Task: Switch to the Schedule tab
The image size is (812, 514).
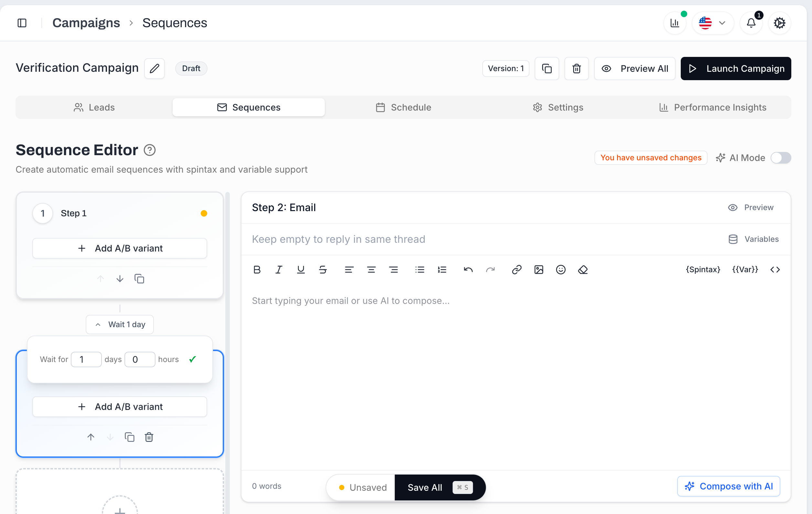Action: point(403,107)
